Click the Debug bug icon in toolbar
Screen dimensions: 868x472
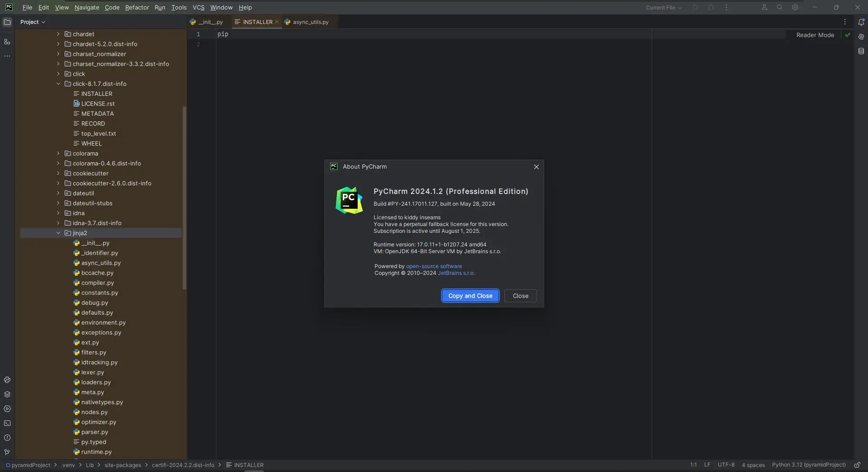point(711,7)
